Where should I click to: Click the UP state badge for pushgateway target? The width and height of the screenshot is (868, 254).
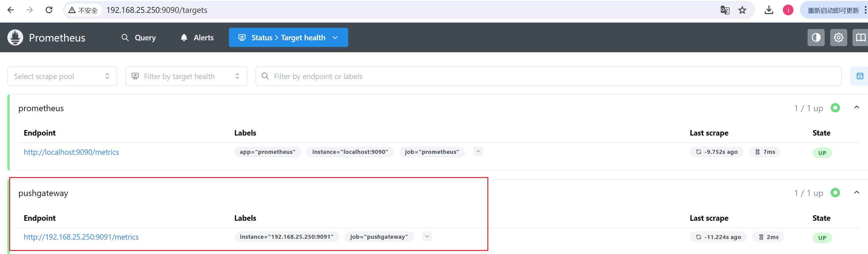point(822,238)
